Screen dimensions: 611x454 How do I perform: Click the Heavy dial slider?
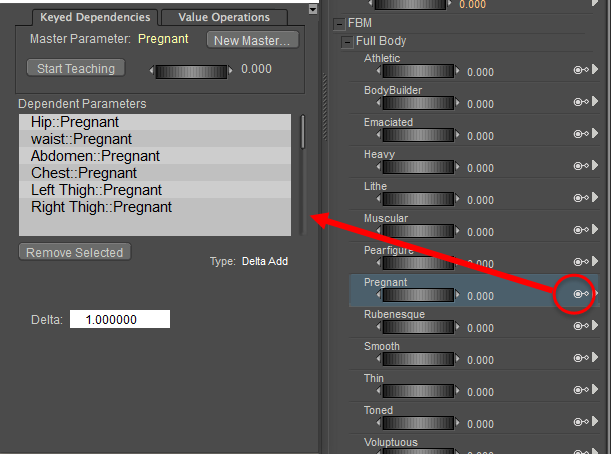[x=419, y=168]
